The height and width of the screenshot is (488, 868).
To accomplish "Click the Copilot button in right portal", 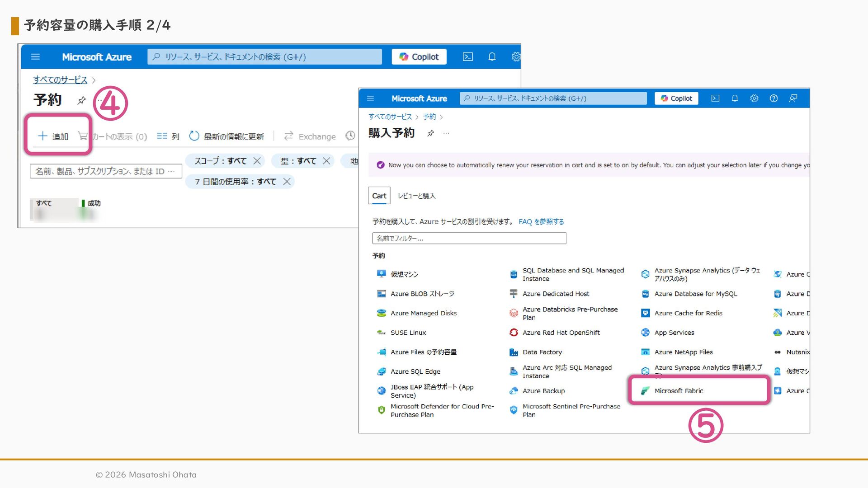I will click(676, 99).
